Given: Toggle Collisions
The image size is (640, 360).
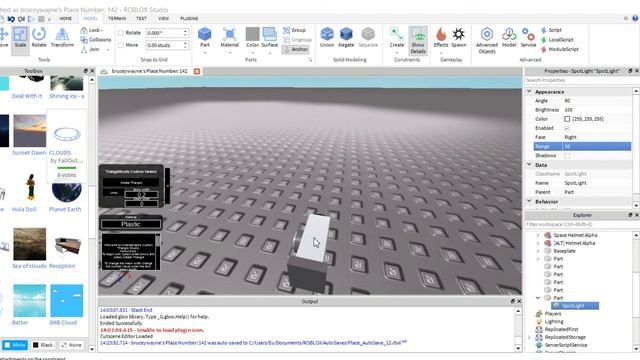Looking at the screenshot, I should 96,40.
